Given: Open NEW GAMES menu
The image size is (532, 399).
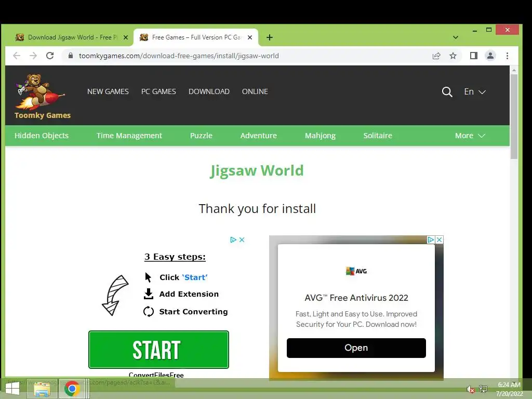Looking at the screenshot, I should click(108, 91).
